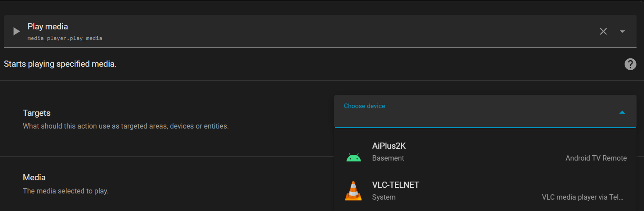The height and width of the screenshot is (211, 644).
Task: Open the action picker dropdown arrow
Action: click(x=622, y=32)
